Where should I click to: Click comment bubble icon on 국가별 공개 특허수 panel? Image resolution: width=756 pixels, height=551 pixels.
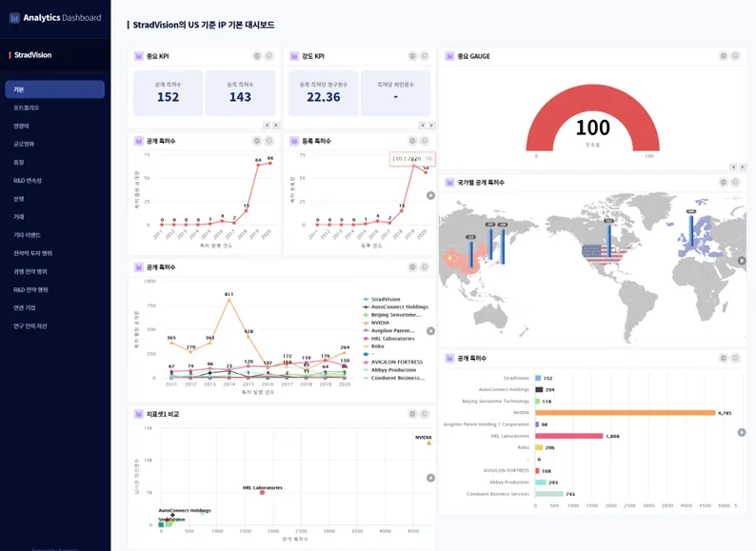point(735,182)
